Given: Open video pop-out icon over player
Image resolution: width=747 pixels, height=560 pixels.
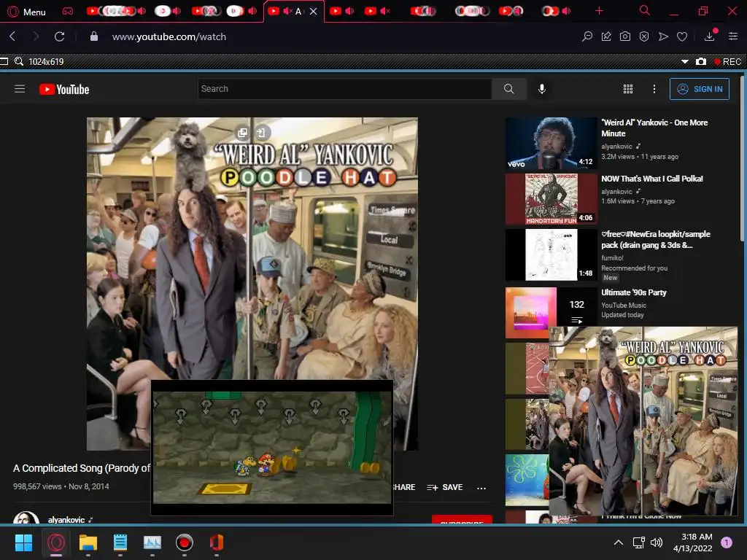Looking at the screenshot, I should point(242,133).
